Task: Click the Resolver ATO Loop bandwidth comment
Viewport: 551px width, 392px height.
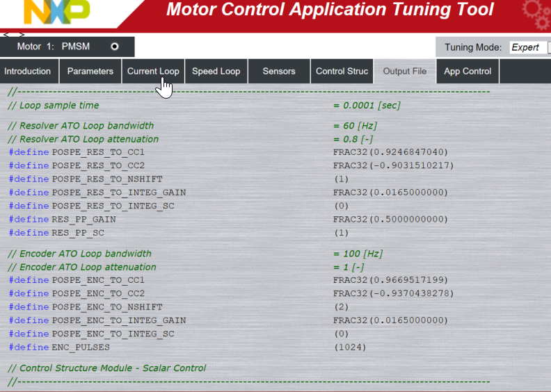Action: tap(81, 126)
